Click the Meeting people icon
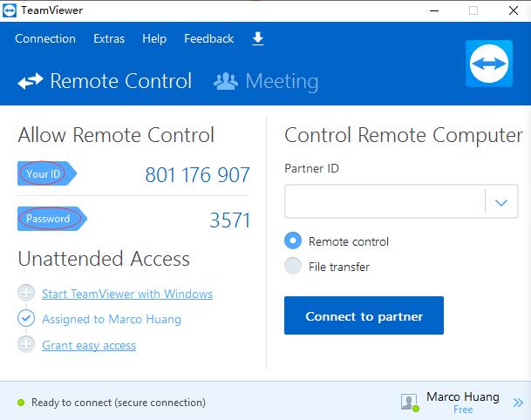Viewport: 531px width, 420px height. tap(226, 81)
